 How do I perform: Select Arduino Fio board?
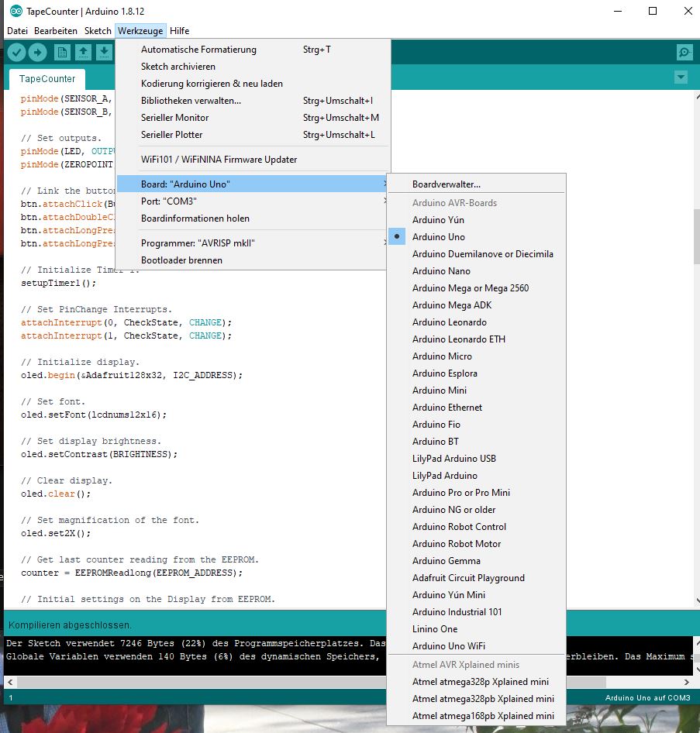[x=477, y=425]
